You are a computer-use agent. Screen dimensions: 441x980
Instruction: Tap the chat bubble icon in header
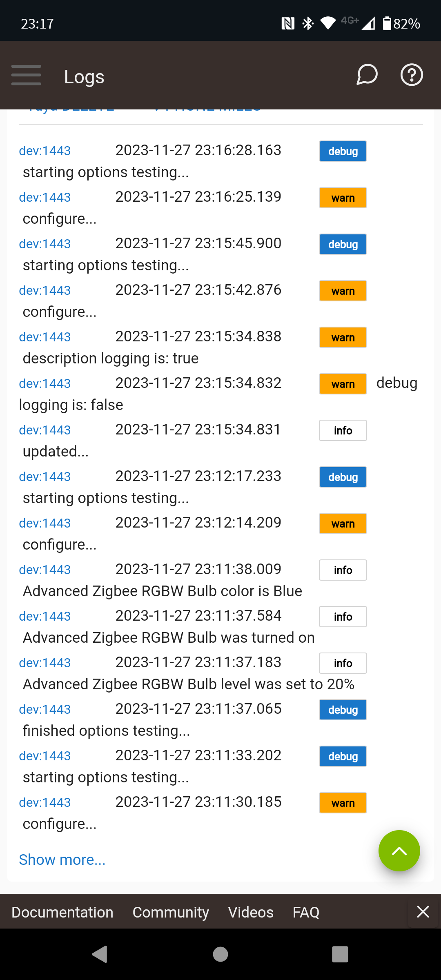[x=367, y=75]
